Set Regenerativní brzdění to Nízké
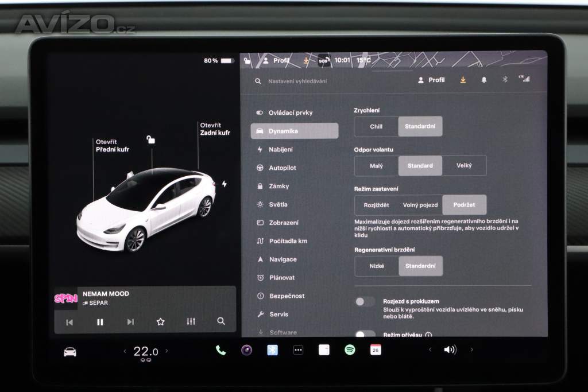Screen dimensions: 588x392 [377, 266]
